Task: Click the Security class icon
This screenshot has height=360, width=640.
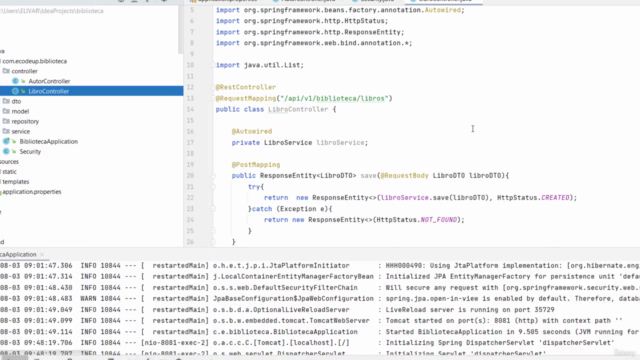Action: (x=7, y=151)
